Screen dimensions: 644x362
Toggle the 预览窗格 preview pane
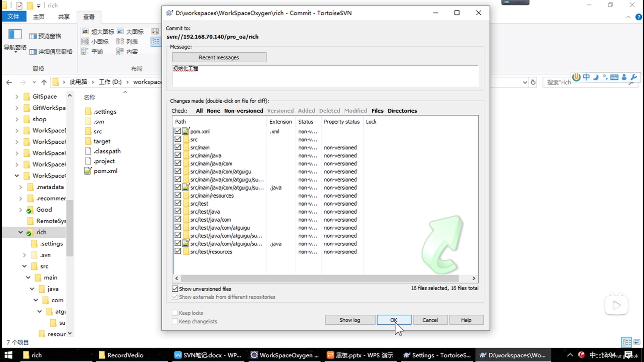click(45, 36)
